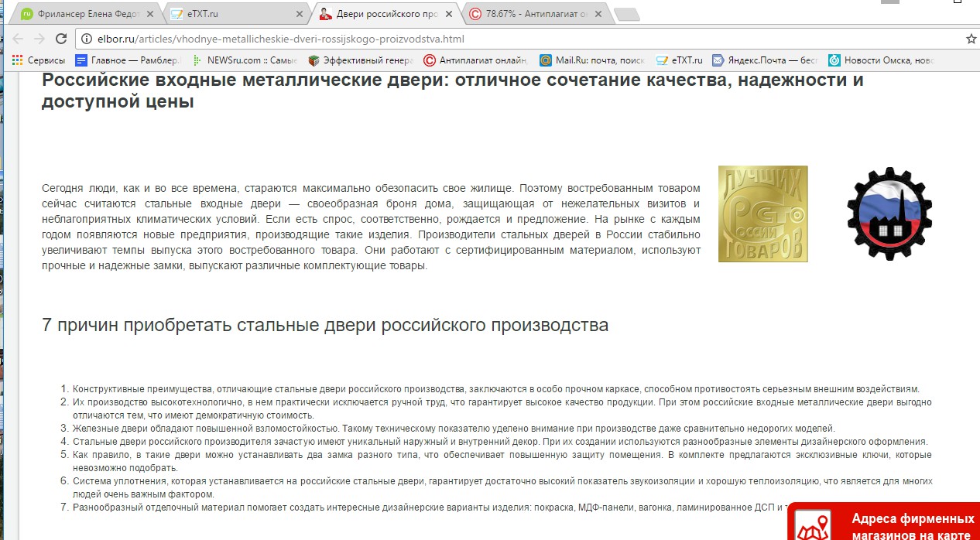The width and height of the screenshot is (980, 540).
Task: Go back to the previous page
Action: 17,39
